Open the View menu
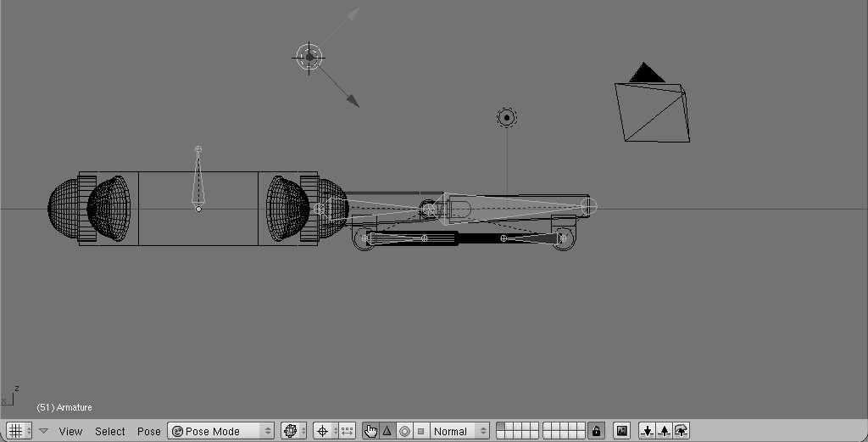Screen dimensions: 868x442 click(x=70, y=431)
